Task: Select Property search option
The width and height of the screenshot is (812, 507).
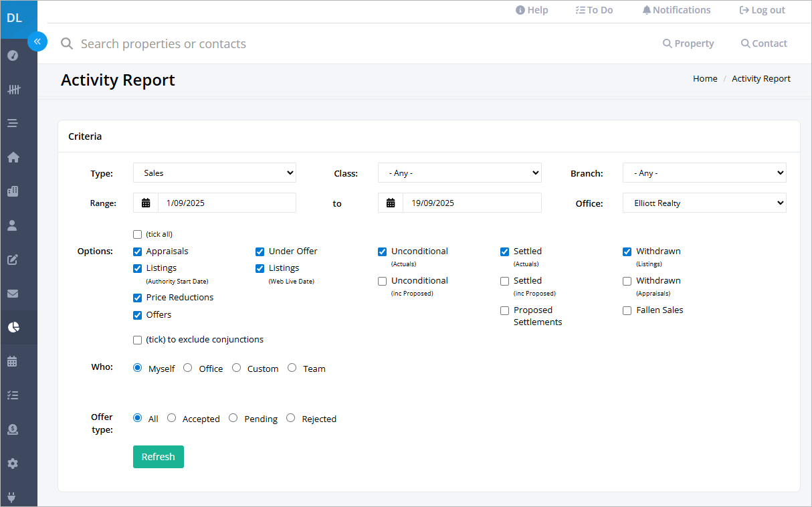Action: [x=688, y=43]
